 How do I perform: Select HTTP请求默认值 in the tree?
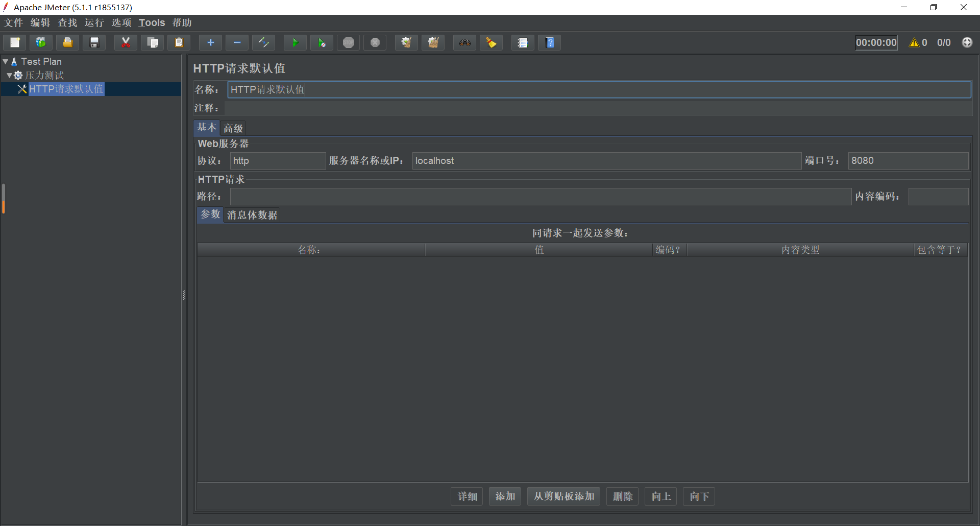click(66, 89)
